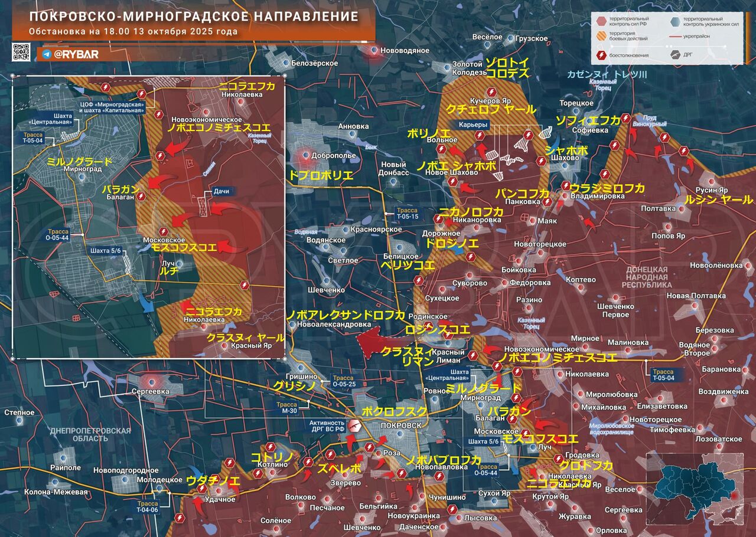Click the Трасса Т-04-06 road label

tap(147, 507)
